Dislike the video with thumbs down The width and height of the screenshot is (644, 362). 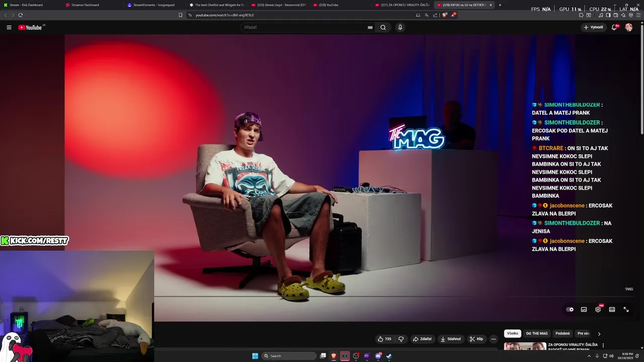401,339
